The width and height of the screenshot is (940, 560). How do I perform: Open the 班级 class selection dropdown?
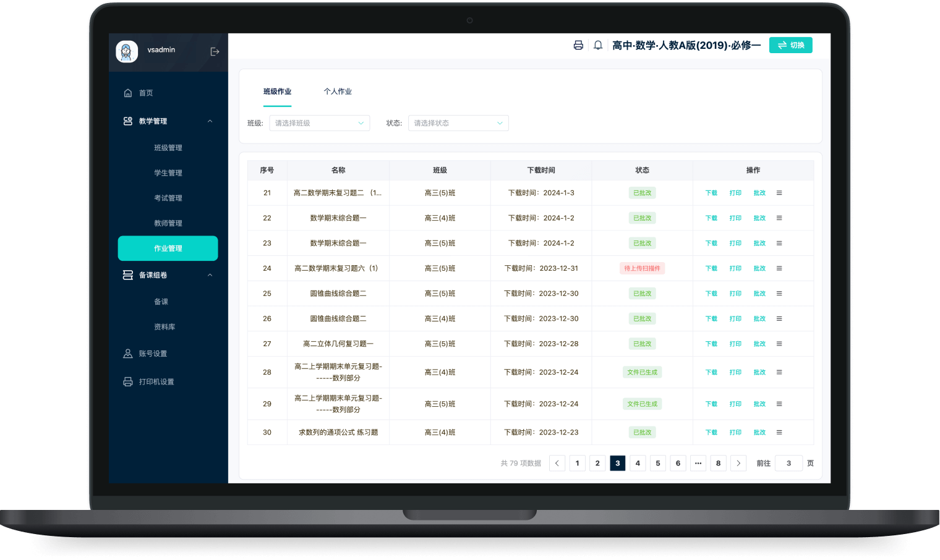click(x=320, y=123)
